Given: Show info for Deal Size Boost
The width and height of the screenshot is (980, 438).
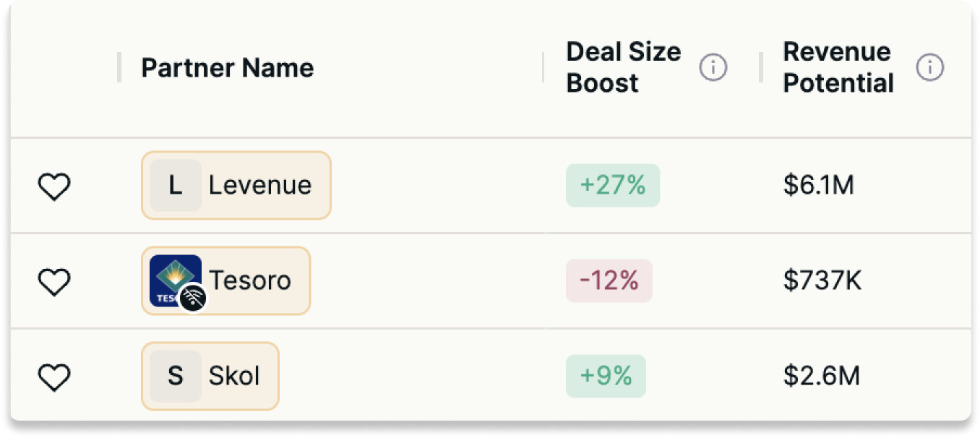Looking at the screenshot, I should (713, 68).
